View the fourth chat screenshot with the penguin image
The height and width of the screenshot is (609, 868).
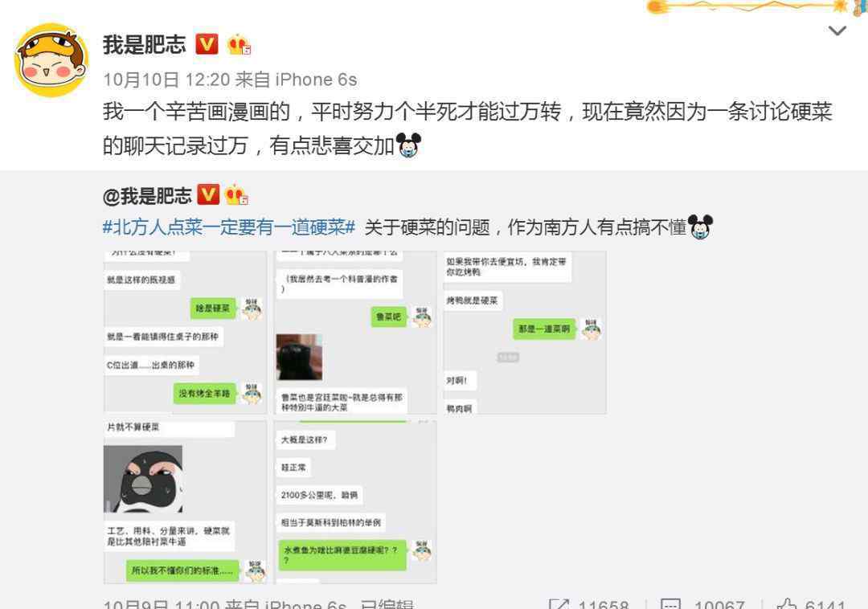(186, 502)
